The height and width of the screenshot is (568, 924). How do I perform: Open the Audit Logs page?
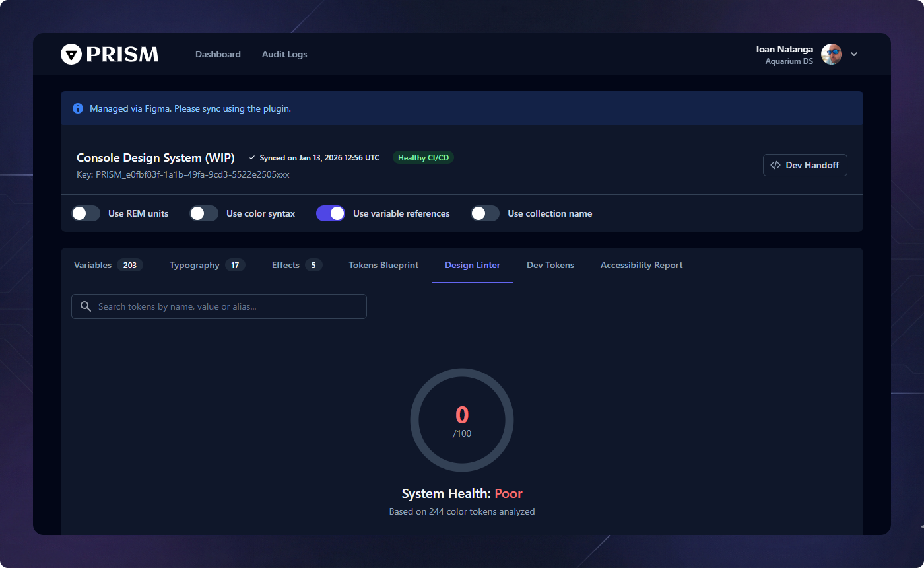tap(284, 54)
